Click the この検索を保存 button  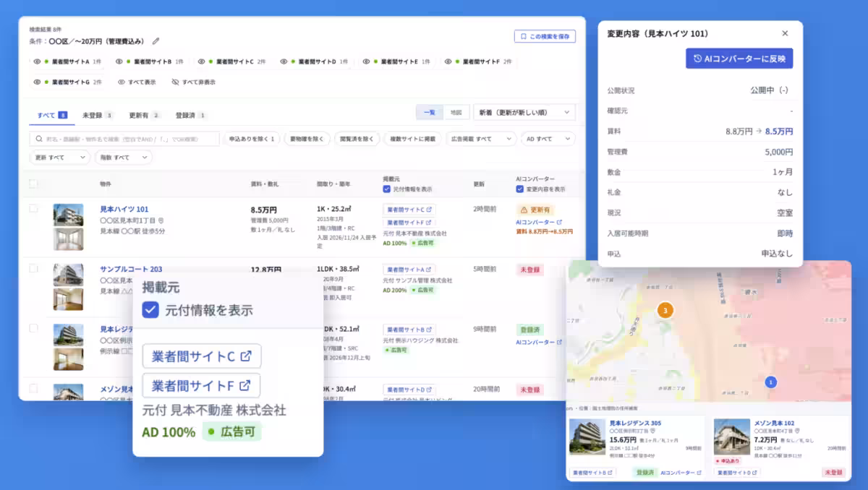pyautogui.click(x=545, y=36)
